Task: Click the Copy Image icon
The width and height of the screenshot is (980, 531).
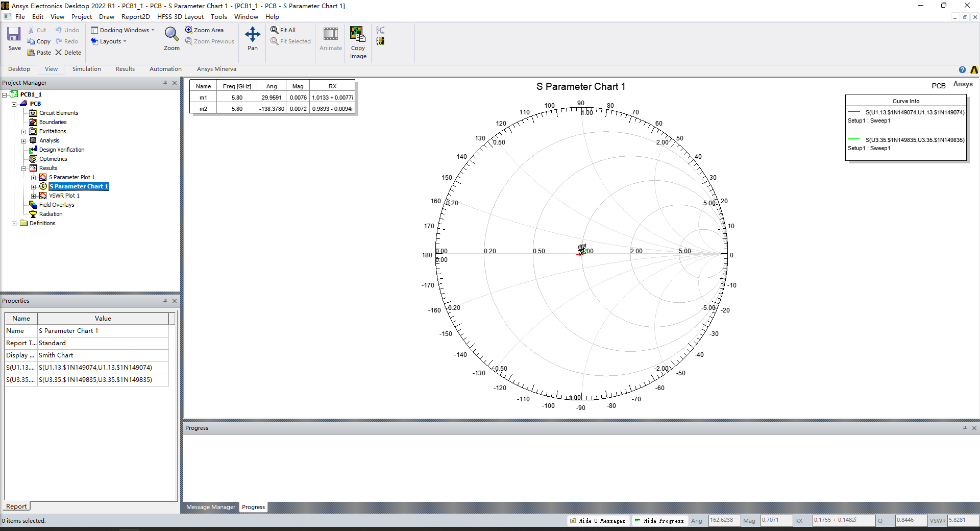Action: (x=357, y=34)
